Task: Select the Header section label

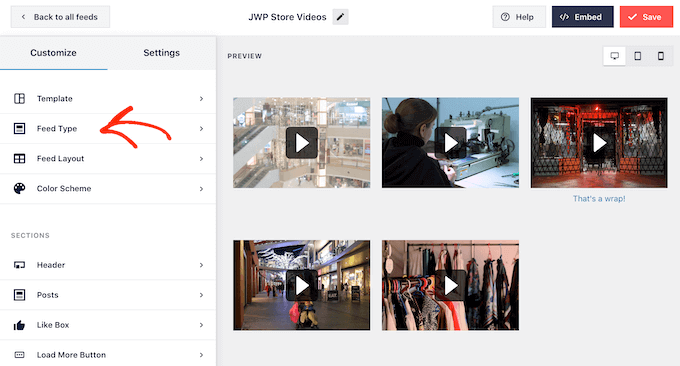Action: pyautogui.click(x=51, y=265)
